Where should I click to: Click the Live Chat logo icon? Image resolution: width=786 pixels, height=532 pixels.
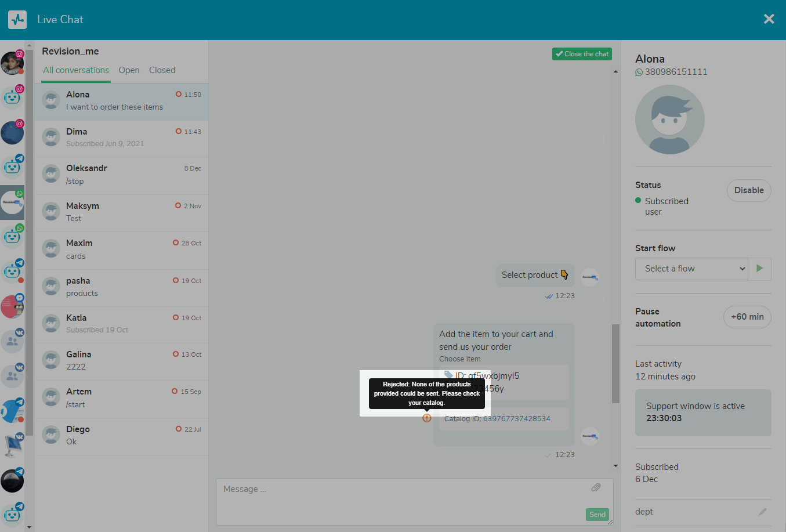(x=17, y=20)
